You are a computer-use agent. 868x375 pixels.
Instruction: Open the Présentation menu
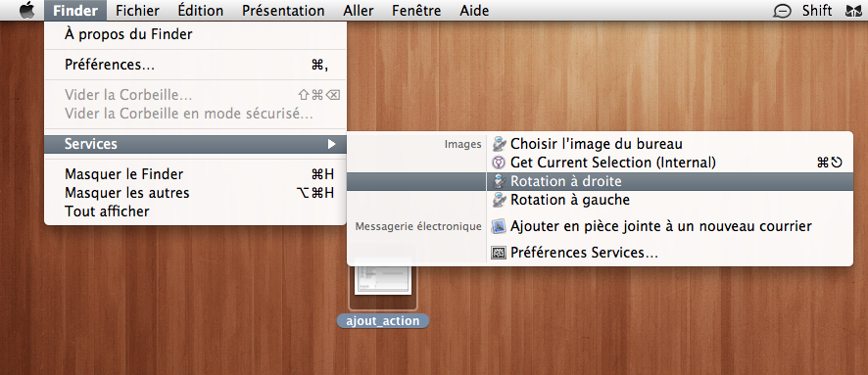click(283, 10)
